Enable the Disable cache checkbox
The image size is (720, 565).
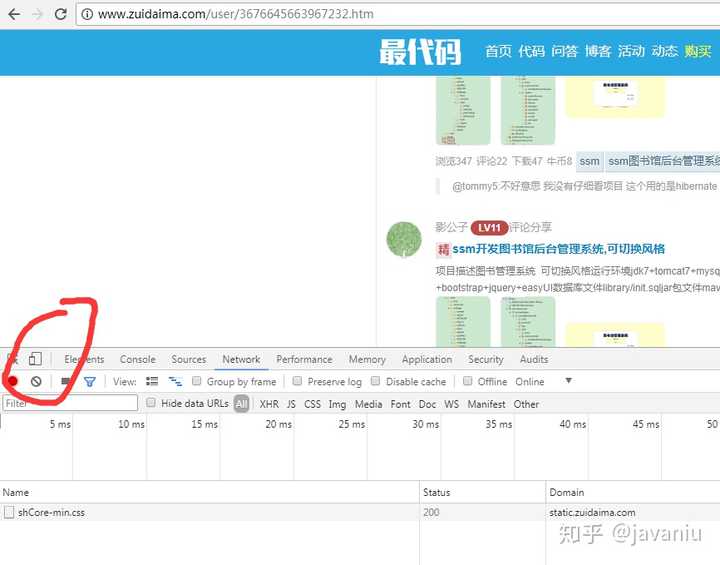pyautogui.click(x=376, y=381)
